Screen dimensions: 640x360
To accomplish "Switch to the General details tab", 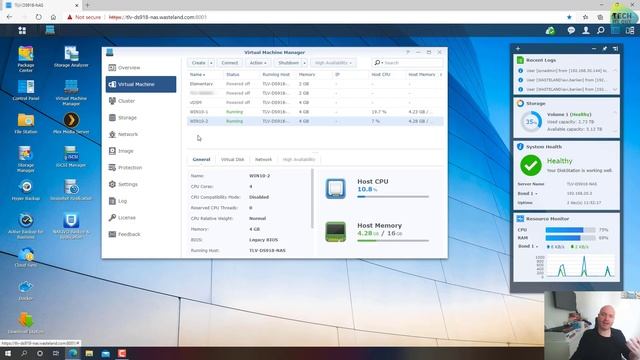I will click(201, 160).
